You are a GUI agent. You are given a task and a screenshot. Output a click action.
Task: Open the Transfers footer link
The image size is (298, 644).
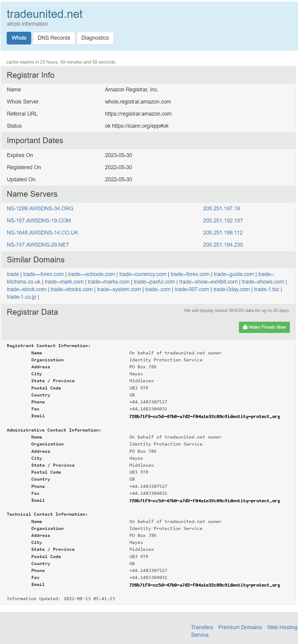(202, 627)
